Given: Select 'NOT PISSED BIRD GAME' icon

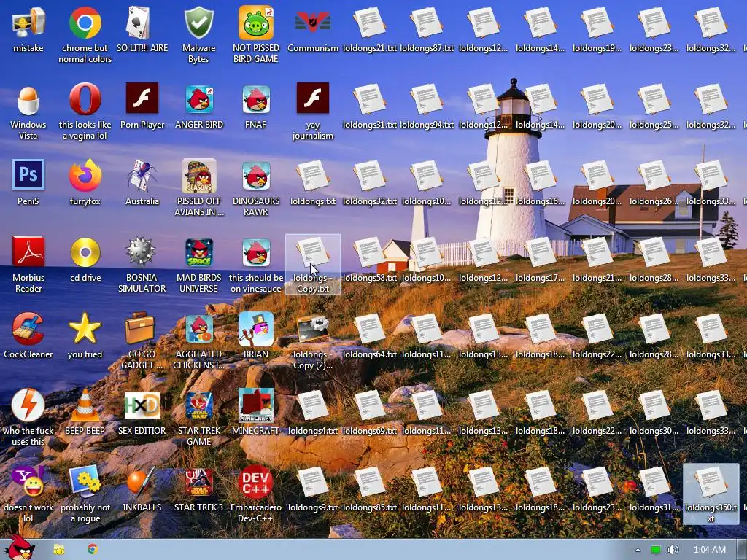Looking at the screenshot, I should [256, 23].
